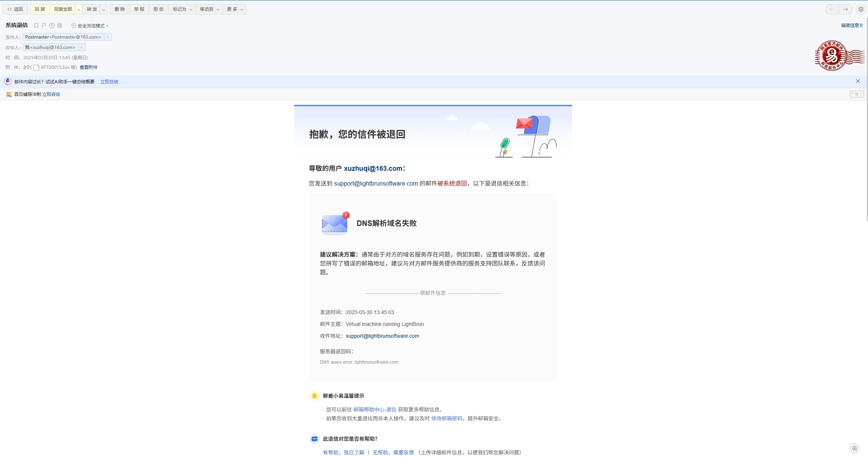This screenshot has height=457, width=868.
Task: Click the clock reminder icon
Action: pos(52,26)
